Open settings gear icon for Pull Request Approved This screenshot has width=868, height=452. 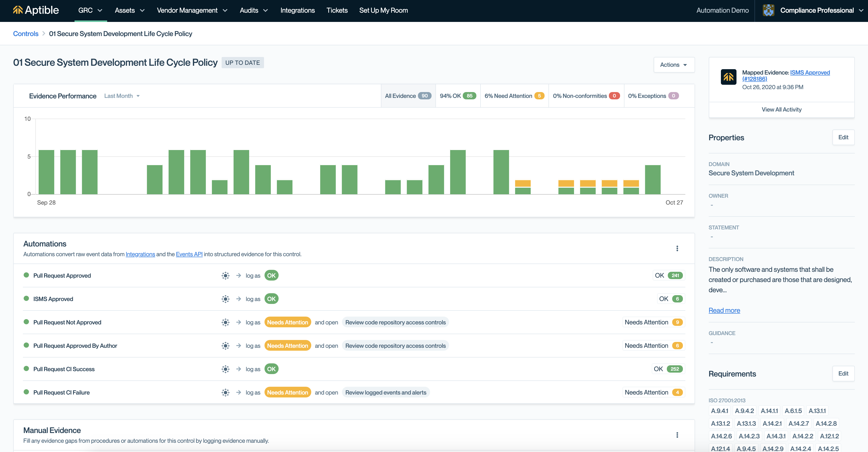click(226, 276)
